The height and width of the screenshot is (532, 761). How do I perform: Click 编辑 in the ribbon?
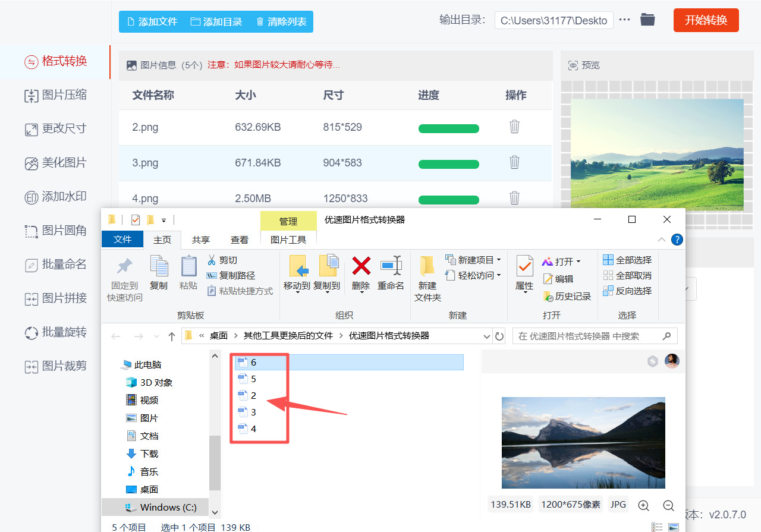coord(558,279)
